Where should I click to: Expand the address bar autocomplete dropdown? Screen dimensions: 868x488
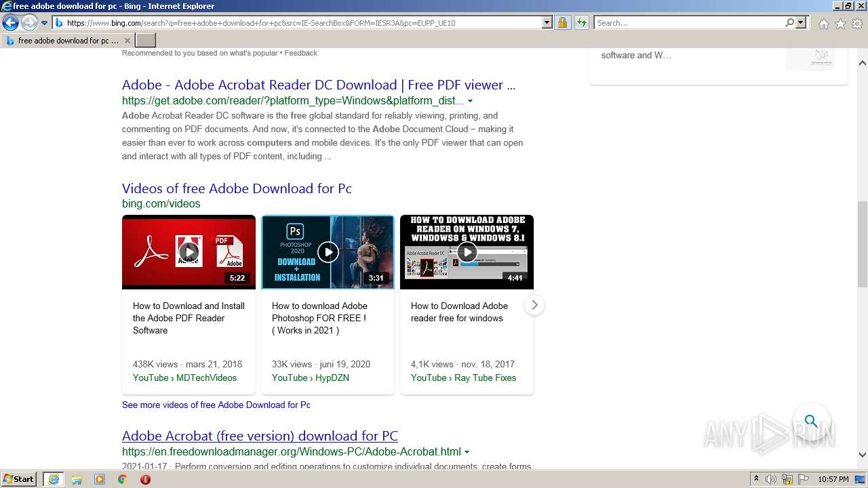point(547,23)
